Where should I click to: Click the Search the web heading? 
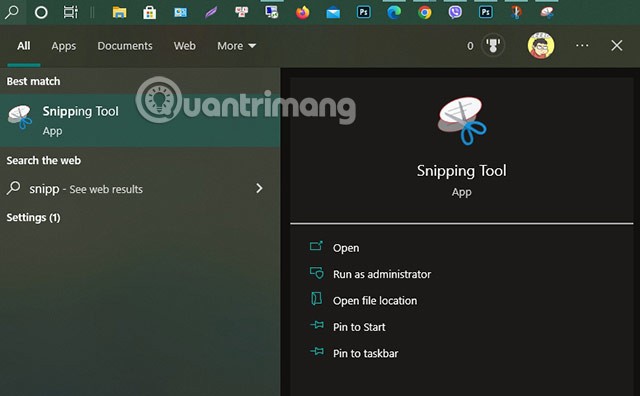pos(44,160)
